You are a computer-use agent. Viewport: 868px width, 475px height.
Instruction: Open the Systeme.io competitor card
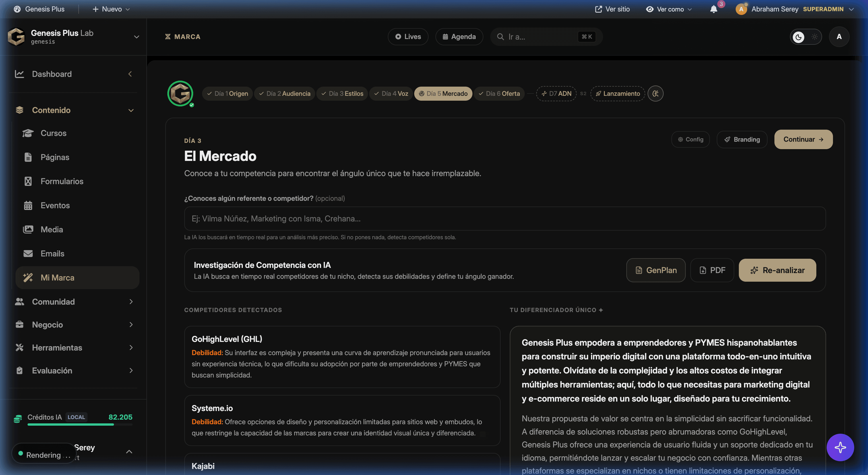click(x=342, y=421)
